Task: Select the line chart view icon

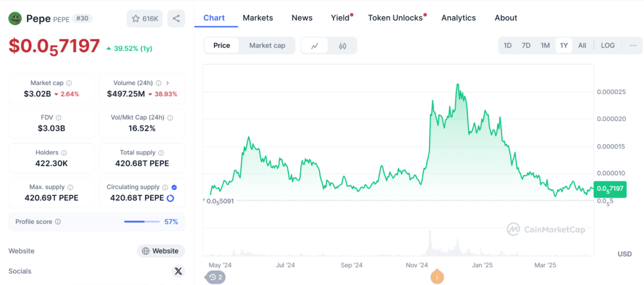Action: (315, 46)
